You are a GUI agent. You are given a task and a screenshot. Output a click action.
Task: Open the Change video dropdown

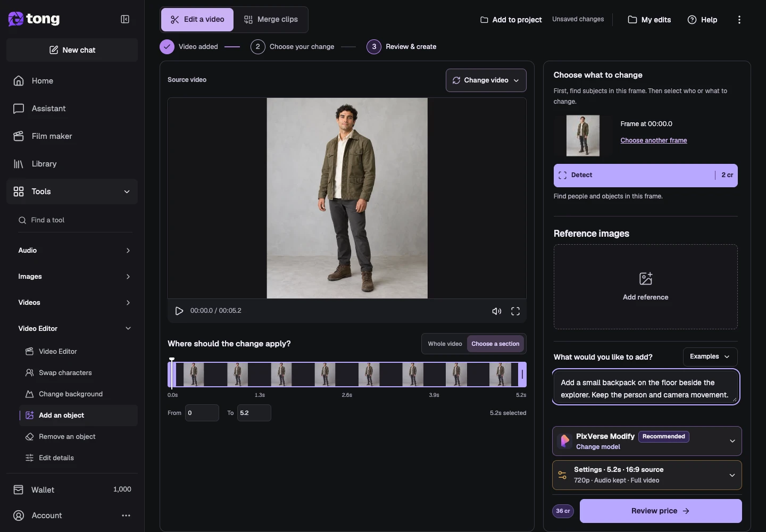click(486, 80)
